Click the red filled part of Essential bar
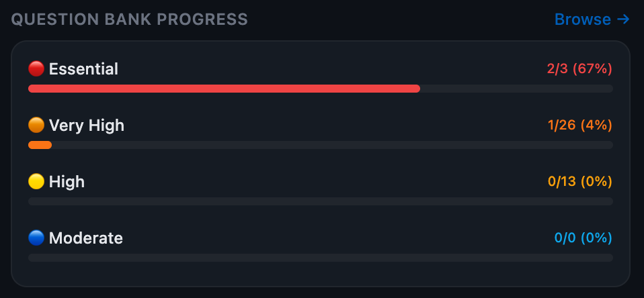 224,89
